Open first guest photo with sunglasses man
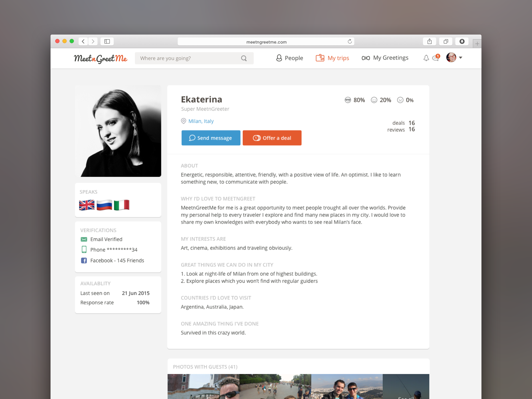 pos(203,386)
